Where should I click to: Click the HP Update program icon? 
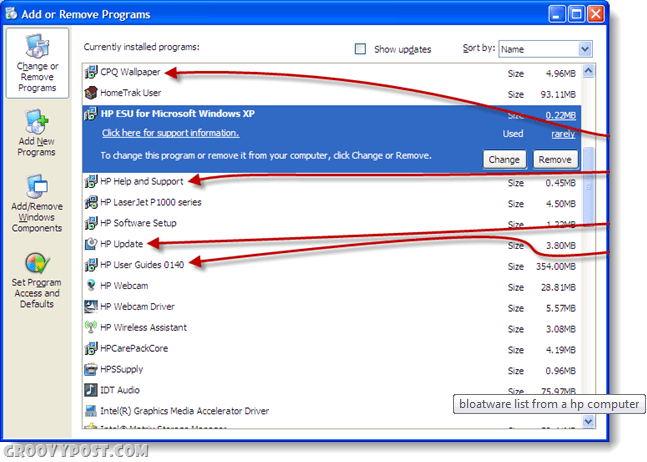(x=91, y=244)
